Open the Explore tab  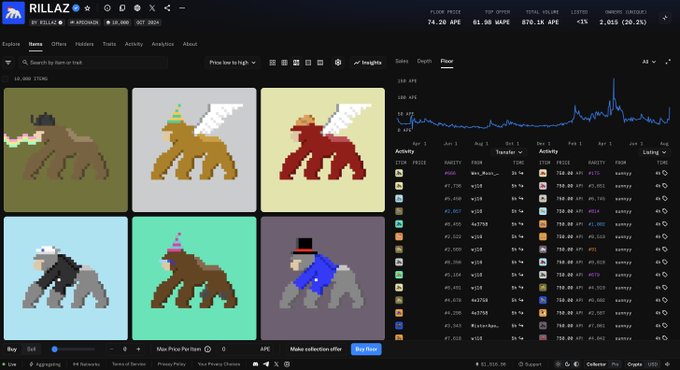(x=11, y=44)
